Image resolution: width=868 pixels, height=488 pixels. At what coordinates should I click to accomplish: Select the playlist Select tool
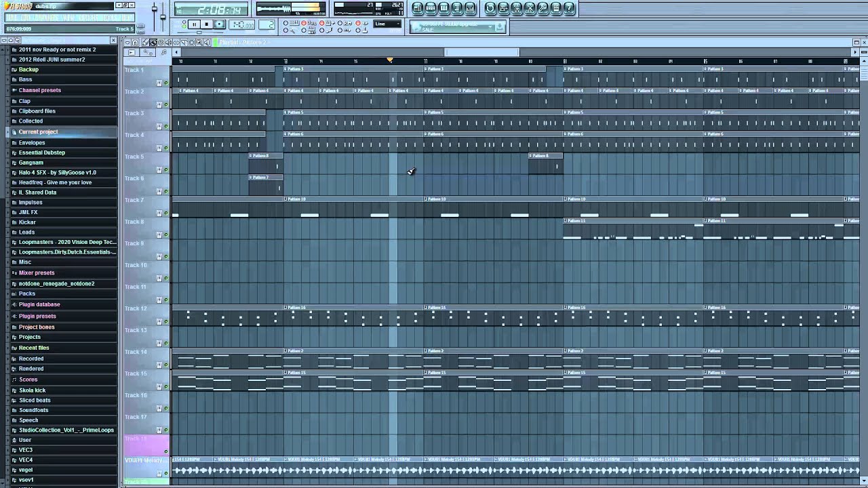coord(192,42)
